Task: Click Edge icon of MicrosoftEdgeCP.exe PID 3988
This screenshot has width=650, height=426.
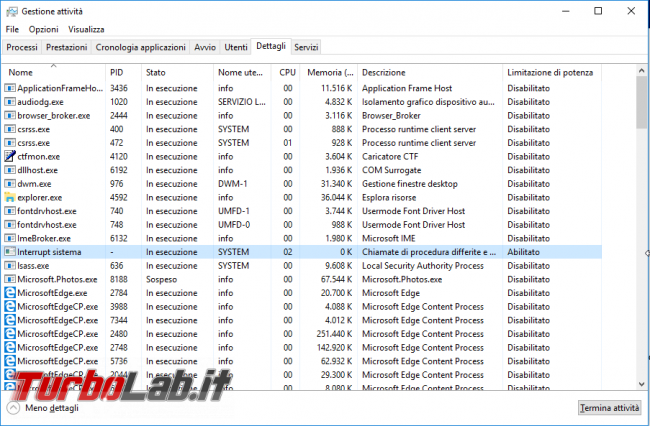Action: (x=10, y=306)
